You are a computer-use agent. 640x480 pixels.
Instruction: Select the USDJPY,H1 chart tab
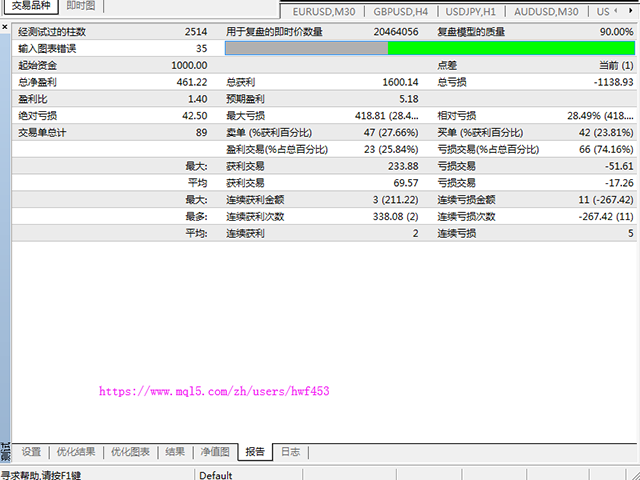point(470,12)
